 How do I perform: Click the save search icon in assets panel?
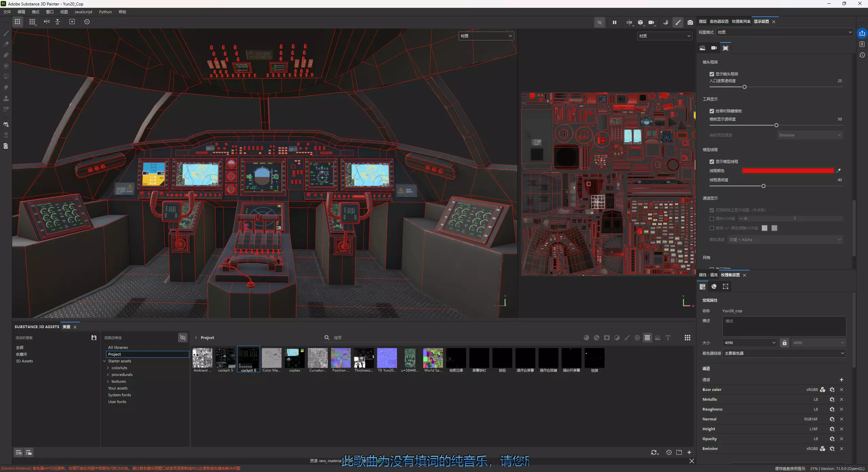[x=94, y=338]
